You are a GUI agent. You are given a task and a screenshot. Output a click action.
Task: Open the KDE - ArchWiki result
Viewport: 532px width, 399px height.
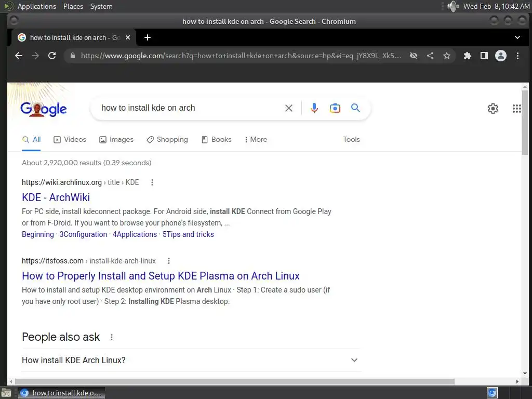pos(56,197)
